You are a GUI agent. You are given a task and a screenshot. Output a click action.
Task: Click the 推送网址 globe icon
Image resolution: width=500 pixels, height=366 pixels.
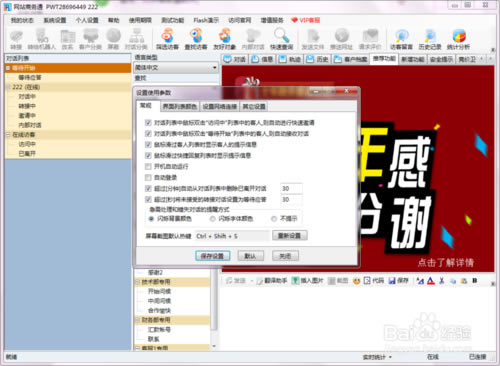tap(342, 39)
